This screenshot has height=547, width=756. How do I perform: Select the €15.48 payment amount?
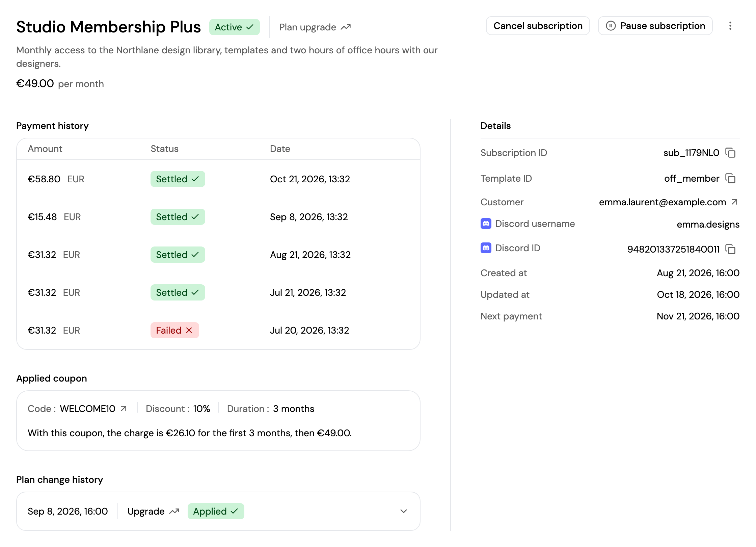pyautogui.click(x=42, y=217)
